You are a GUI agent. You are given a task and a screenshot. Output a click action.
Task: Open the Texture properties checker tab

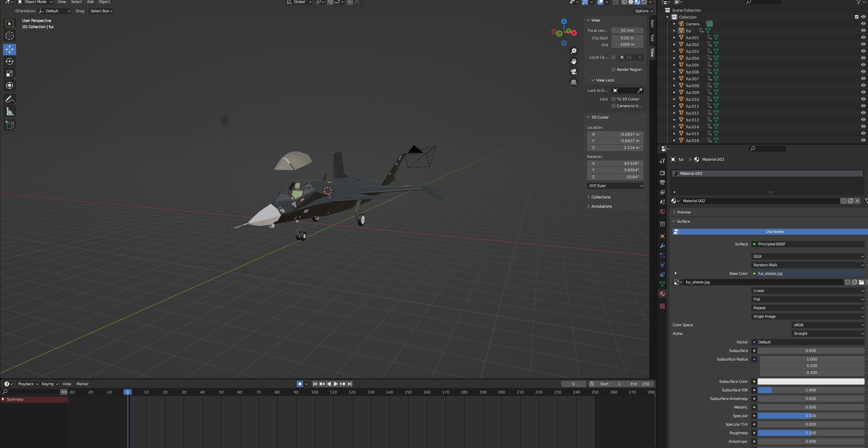pos(662,306)
